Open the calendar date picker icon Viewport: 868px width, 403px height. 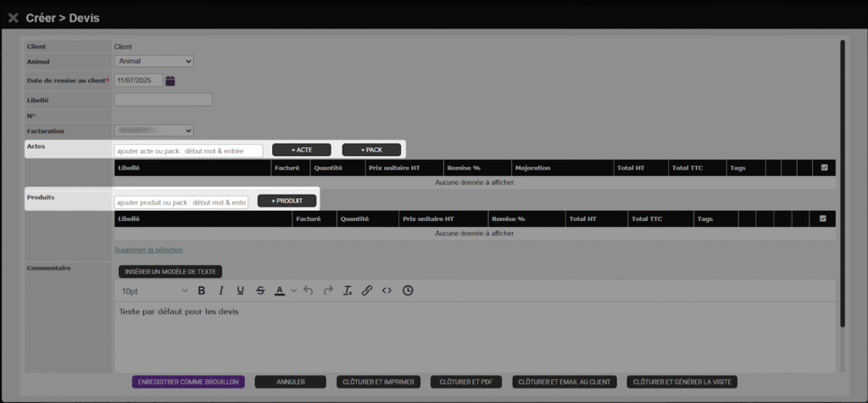[x=170, y=80]
